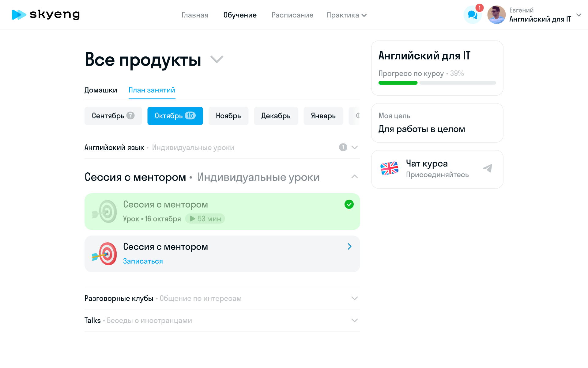Click the green checkmark on completed mentor session
This screenshot has width=588, height=368.
349,204
